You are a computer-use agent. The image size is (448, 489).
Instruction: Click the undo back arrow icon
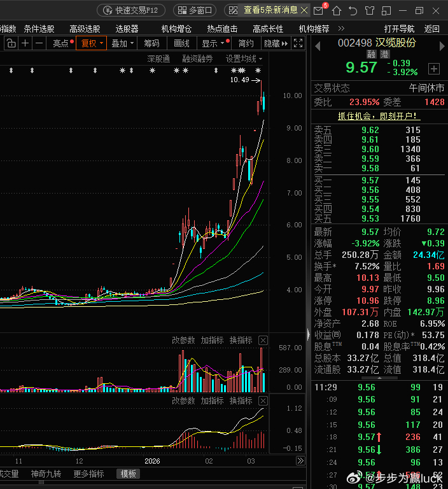pyautogui.click(x=353, y=11)
